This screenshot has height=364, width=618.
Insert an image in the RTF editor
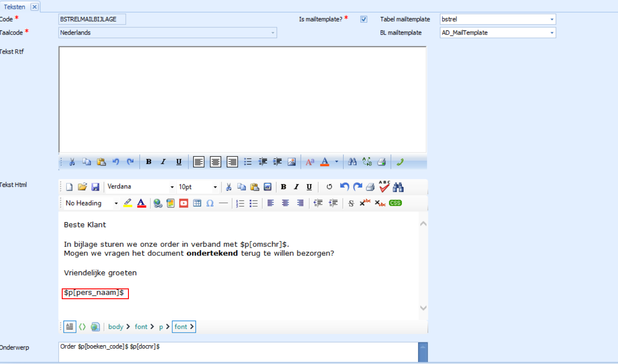click(292, 162)
